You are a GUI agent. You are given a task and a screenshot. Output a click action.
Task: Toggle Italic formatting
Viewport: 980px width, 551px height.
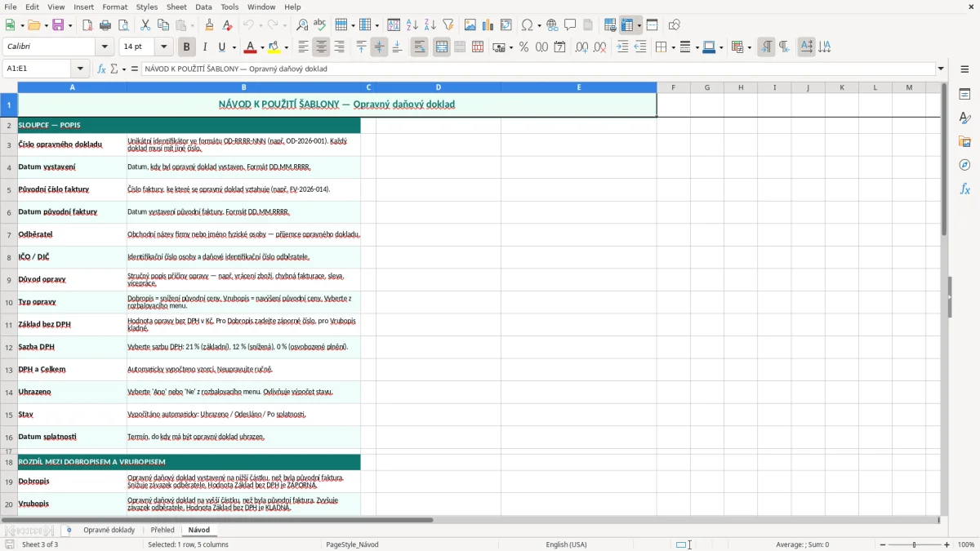click(204, 47)
